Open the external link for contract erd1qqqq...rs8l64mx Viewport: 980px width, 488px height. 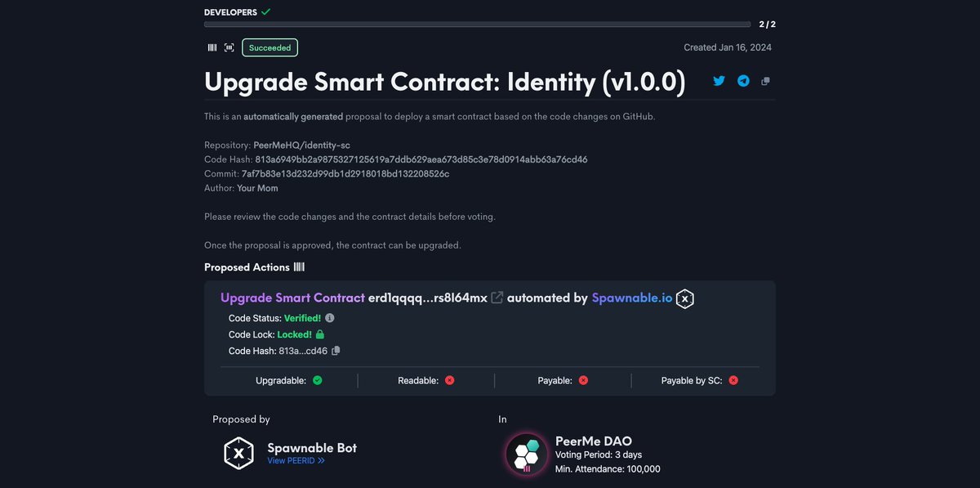497,298
